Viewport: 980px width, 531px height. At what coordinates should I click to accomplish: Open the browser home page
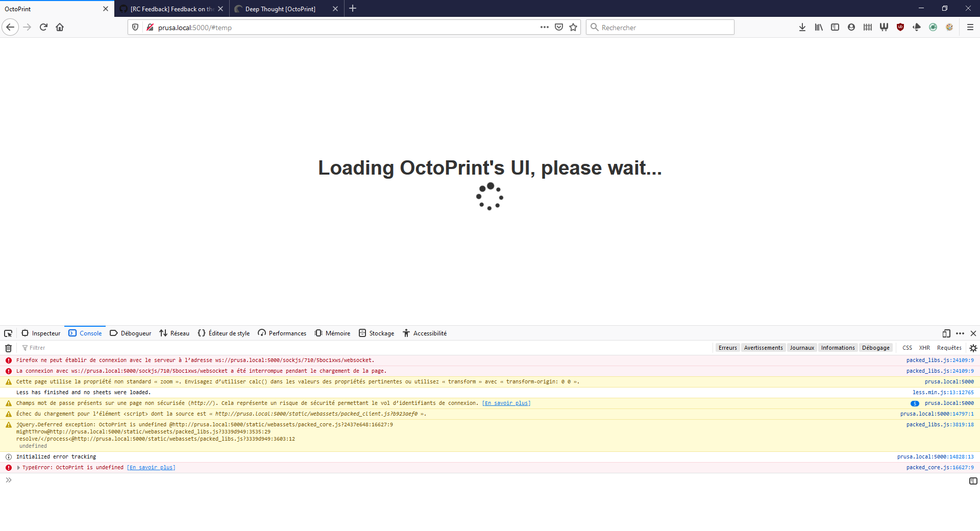pyautogui.click(x=60, y=27)
